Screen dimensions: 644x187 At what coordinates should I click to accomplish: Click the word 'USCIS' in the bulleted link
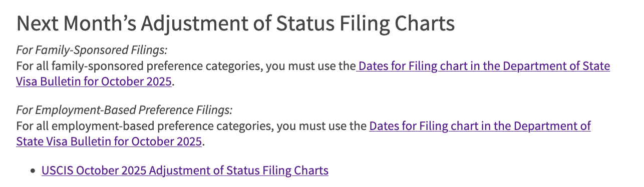(57, 170)
